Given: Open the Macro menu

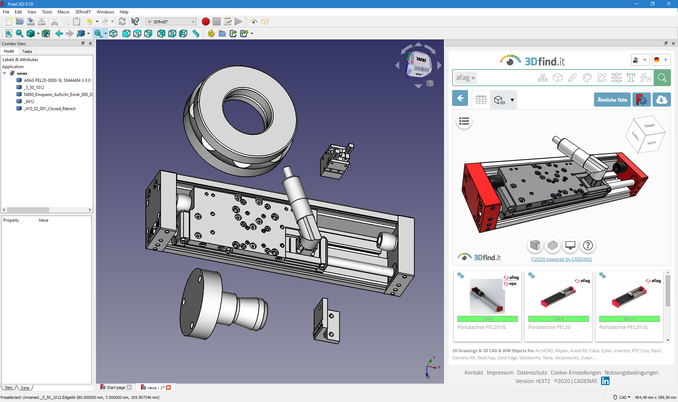Looking at the screenshot, I should 63,12.
